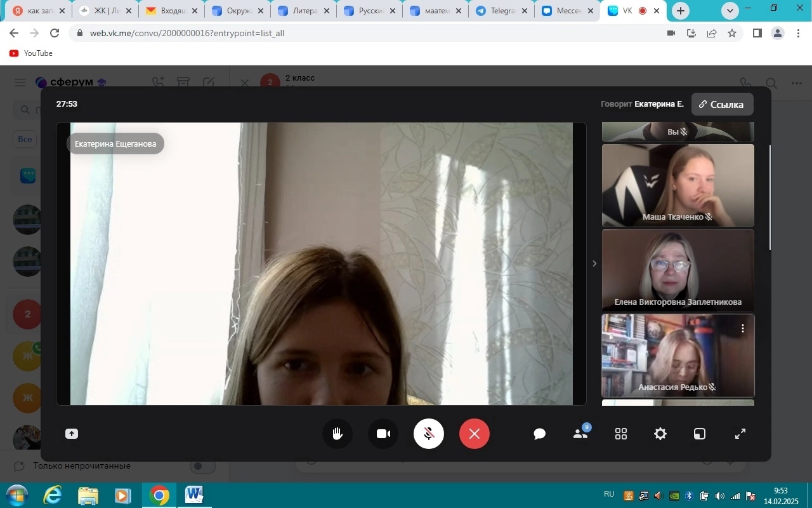Select Маша Ткаченко video tile

pos(678,185)
